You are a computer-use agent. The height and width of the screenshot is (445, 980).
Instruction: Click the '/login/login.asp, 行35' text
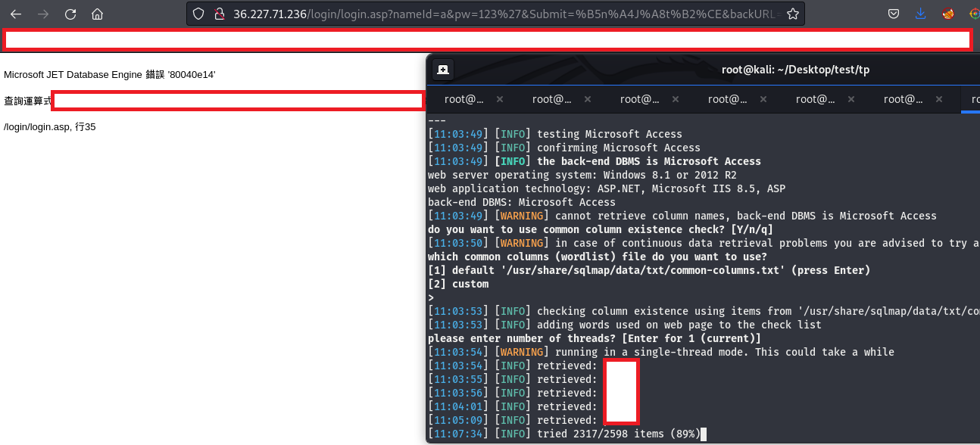tap(49, 127)
